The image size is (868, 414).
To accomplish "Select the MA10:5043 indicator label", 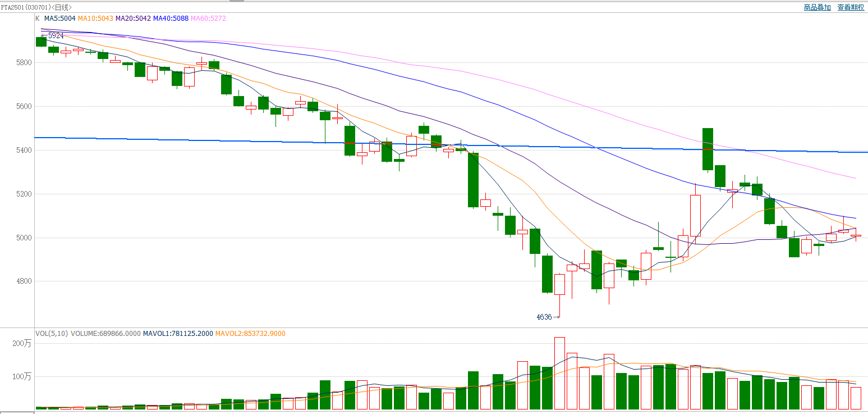I will [95, 19].
